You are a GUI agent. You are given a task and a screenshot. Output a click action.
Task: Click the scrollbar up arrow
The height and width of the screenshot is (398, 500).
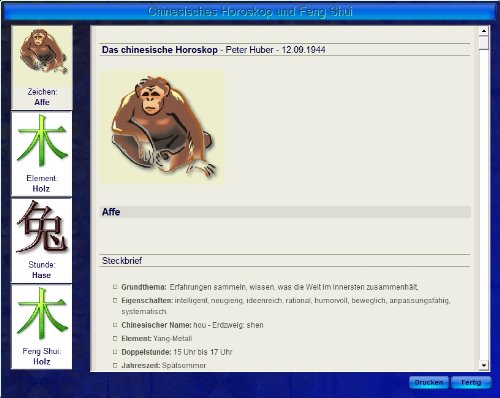coord(484,31)
